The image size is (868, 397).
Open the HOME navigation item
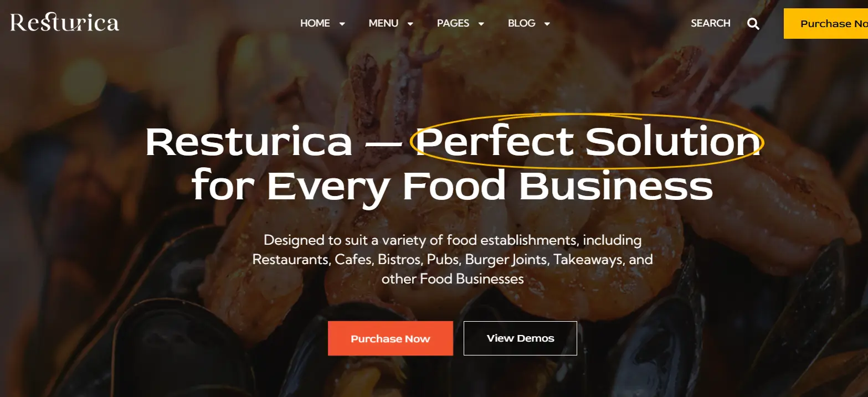pos(315,23)
